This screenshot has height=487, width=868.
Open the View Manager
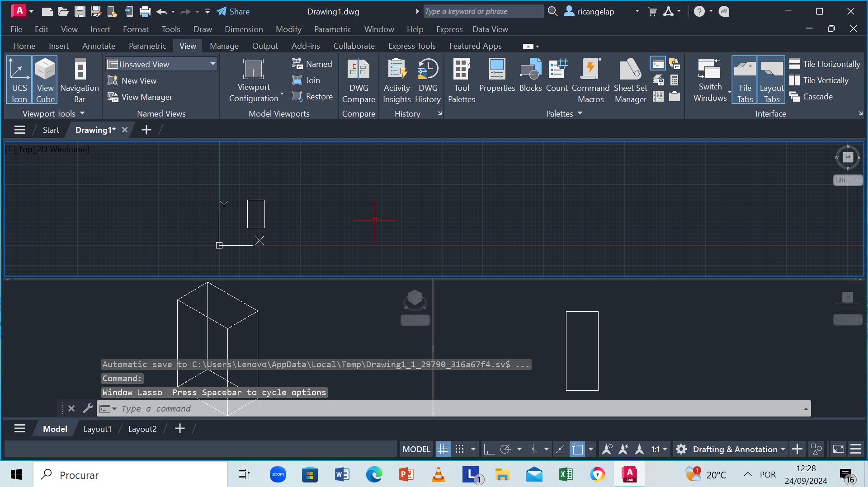tap(140, 97)
